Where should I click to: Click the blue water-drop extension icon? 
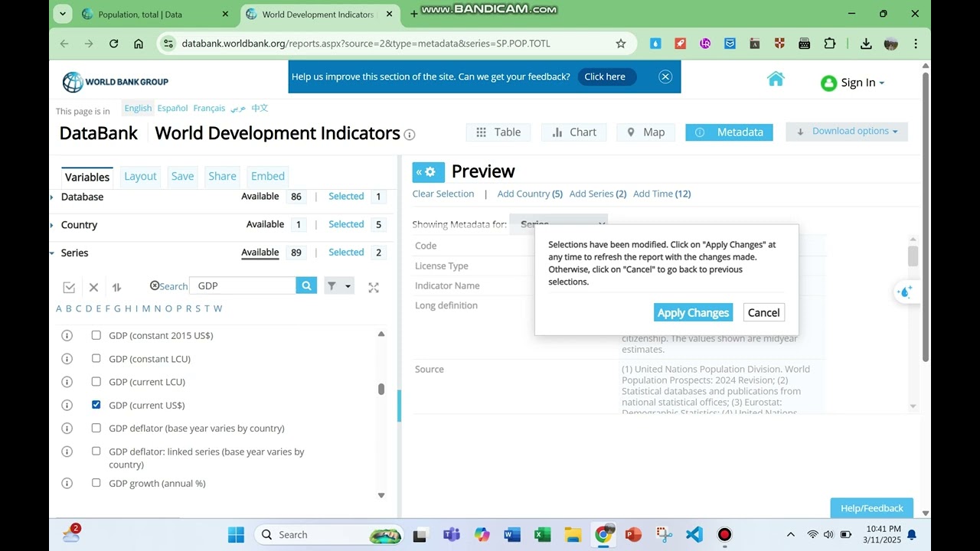[x=655, y=44]
